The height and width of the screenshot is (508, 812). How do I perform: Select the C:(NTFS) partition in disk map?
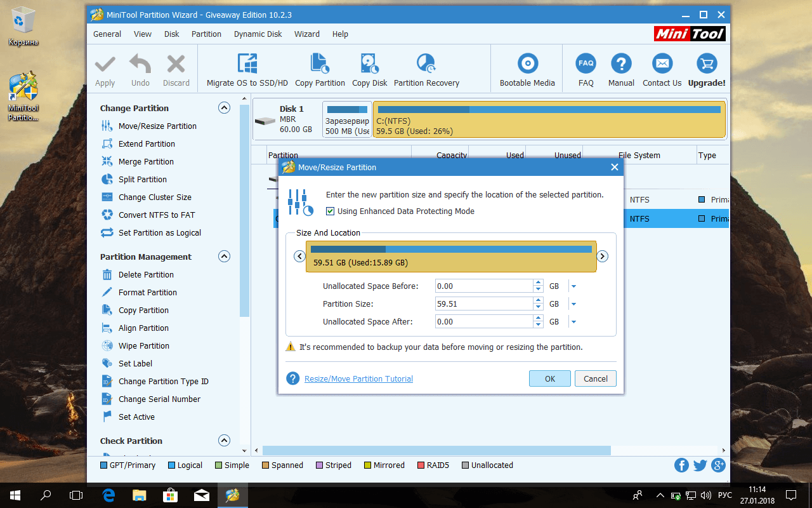click(x=549, y=119)
